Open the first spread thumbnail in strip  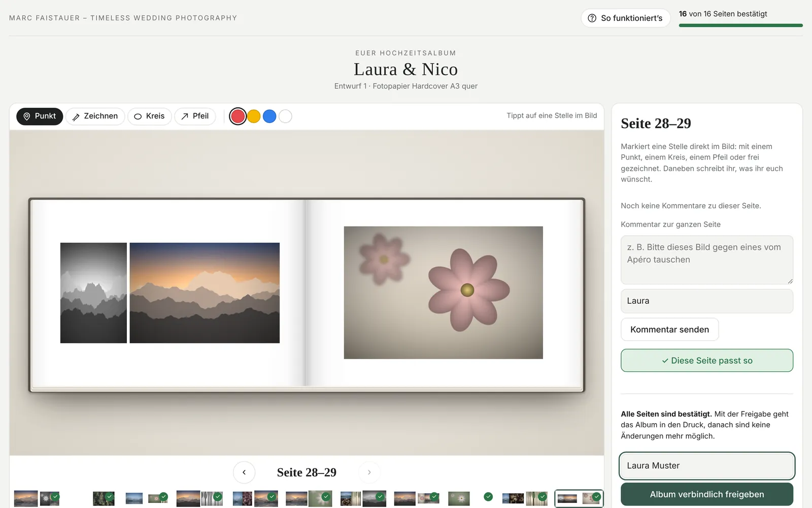37,498
